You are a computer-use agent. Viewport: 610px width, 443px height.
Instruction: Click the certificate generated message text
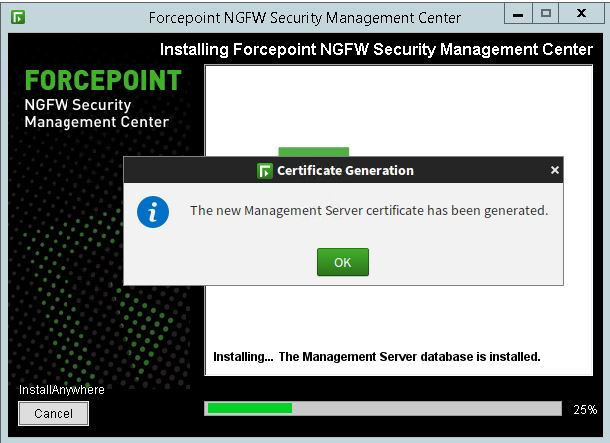pyautogui.click(x=369, y=210)
